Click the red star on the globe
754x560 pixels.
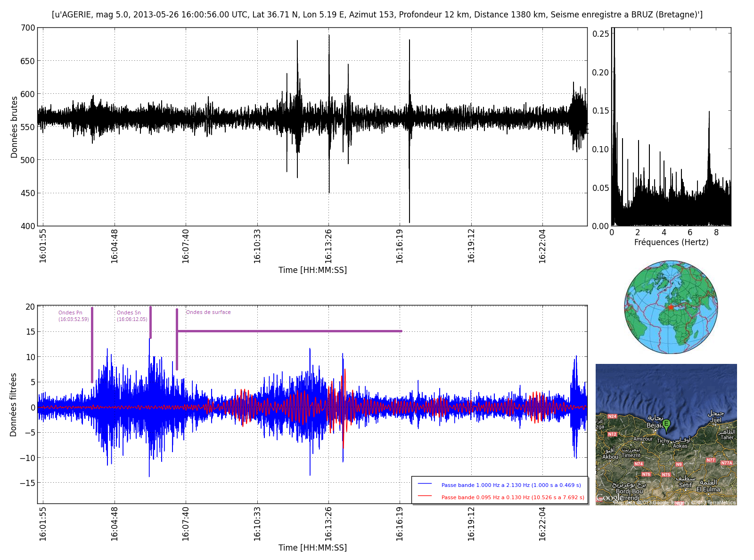671,307
